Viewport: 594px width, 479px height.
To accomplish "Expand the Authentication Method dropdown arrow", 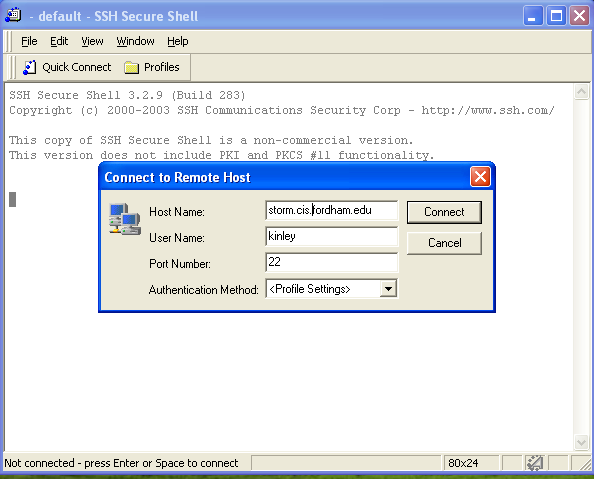I will pyautogui.click(x=388, y=289).
